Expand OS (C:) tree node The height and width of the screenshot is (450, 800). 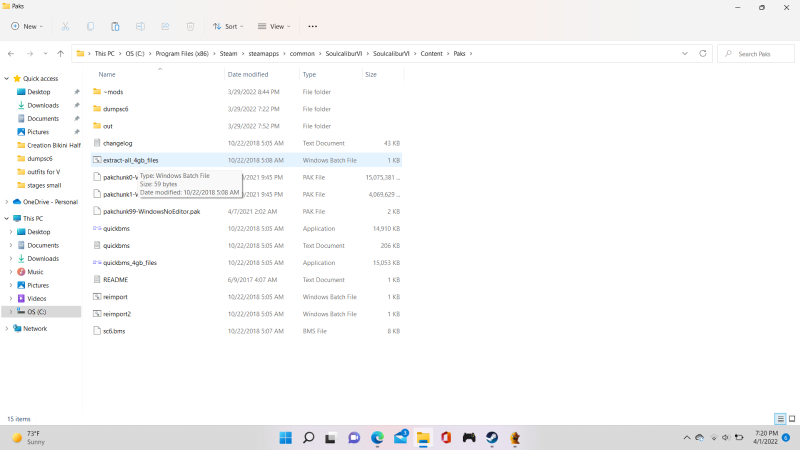pyautogui.click(x=11, y=312)
